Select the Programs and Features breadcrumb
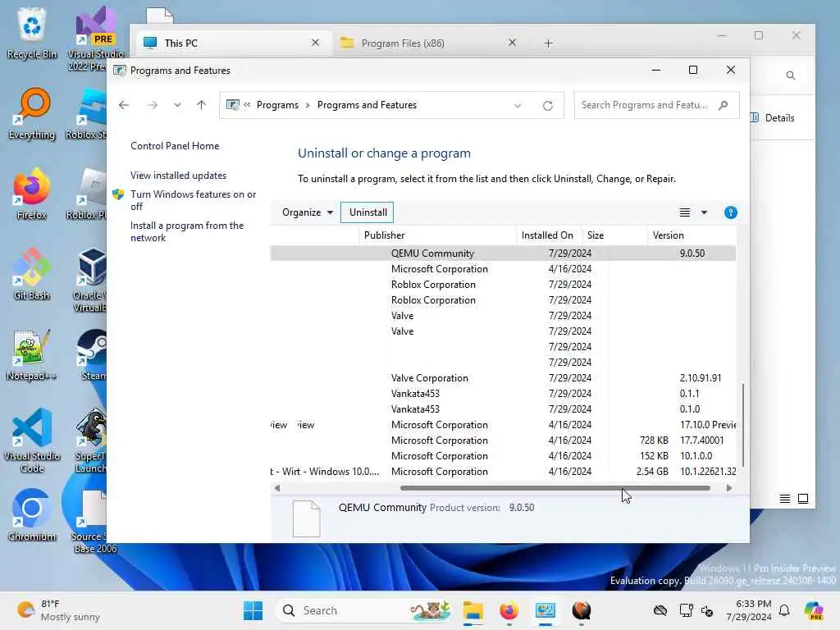The width and height of the screenshot is (840, 630). click(367, 105)
